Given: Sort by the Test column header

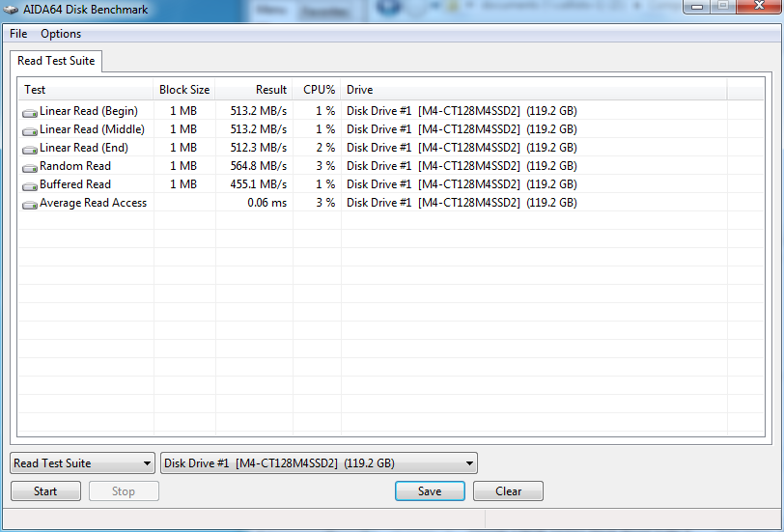Looking at the screenshot, I should pyautogui.click(x=86, y=90).
